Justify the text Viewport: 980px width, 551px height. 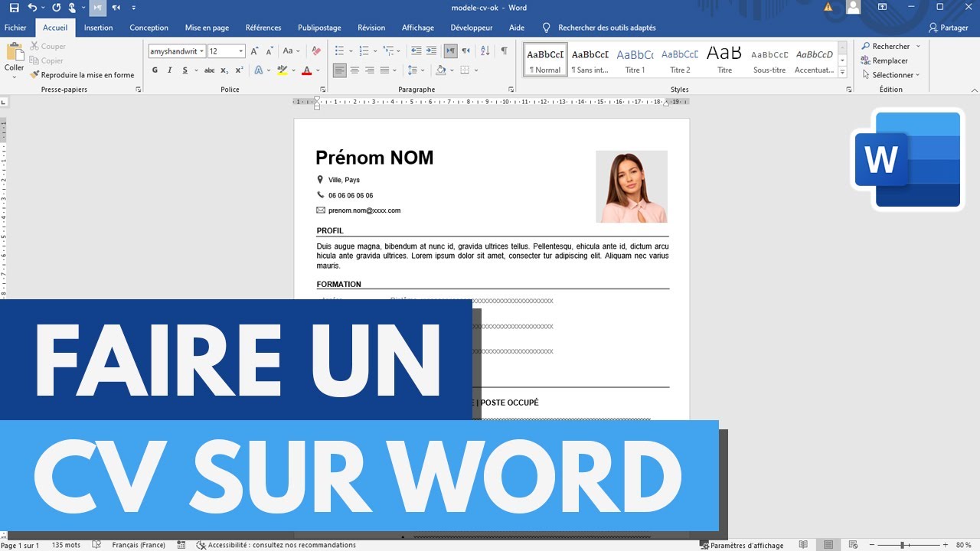point(384,70)
